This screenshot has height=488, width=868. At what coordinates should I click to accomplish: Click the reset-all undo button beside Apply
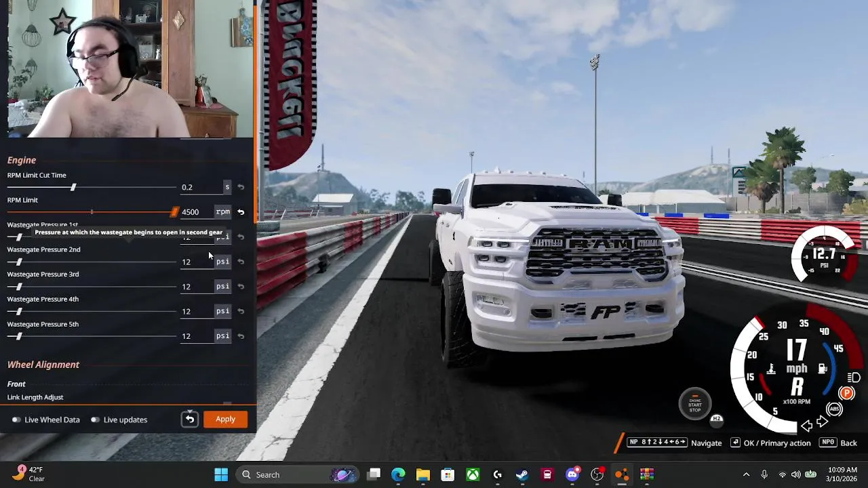point(190,420)
